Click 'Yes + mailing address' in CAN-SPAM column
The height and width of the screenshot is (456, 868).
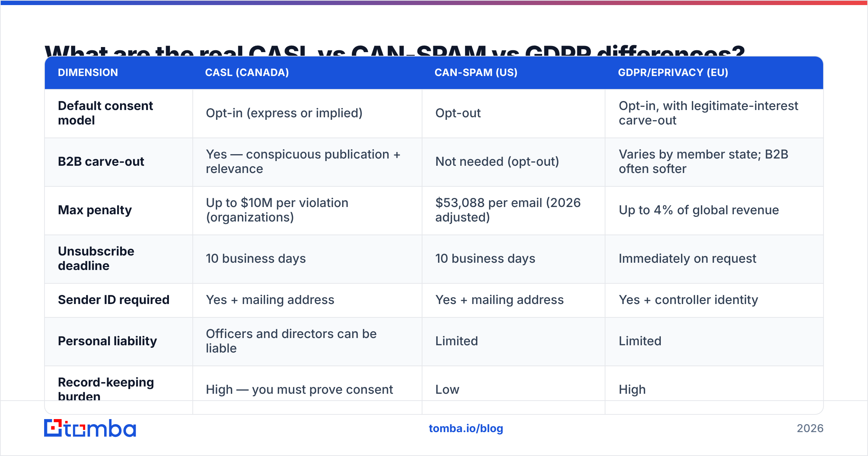[x=499, y=300]
